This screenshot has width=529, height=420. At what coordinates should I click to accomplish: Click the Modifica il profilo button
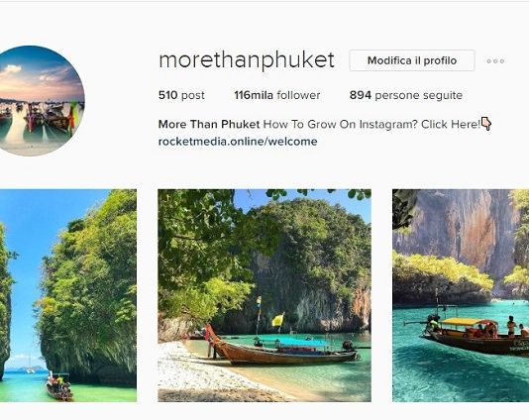412,60
